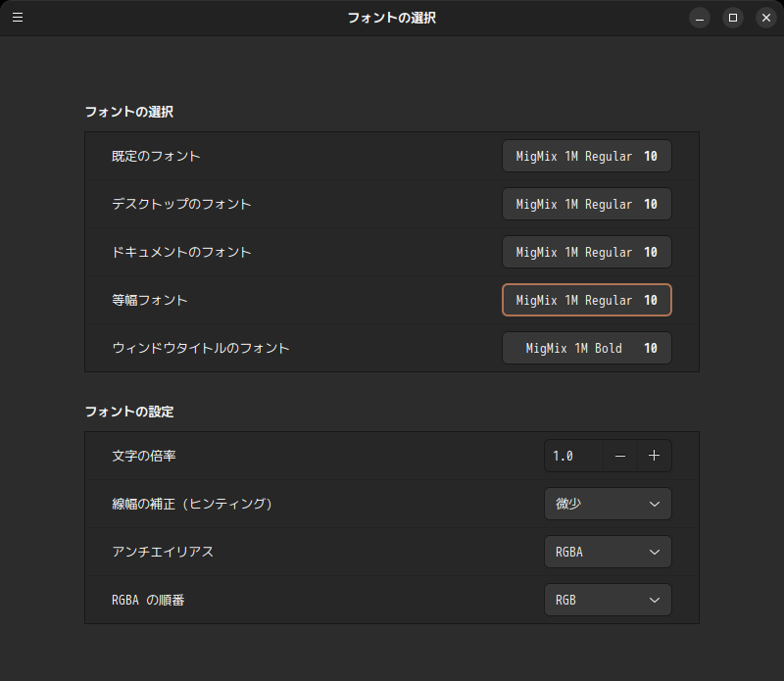Viewport: 784px width, 681px height.
Task: Maximize the フォントの選択 window
Action: pos(733,17)
